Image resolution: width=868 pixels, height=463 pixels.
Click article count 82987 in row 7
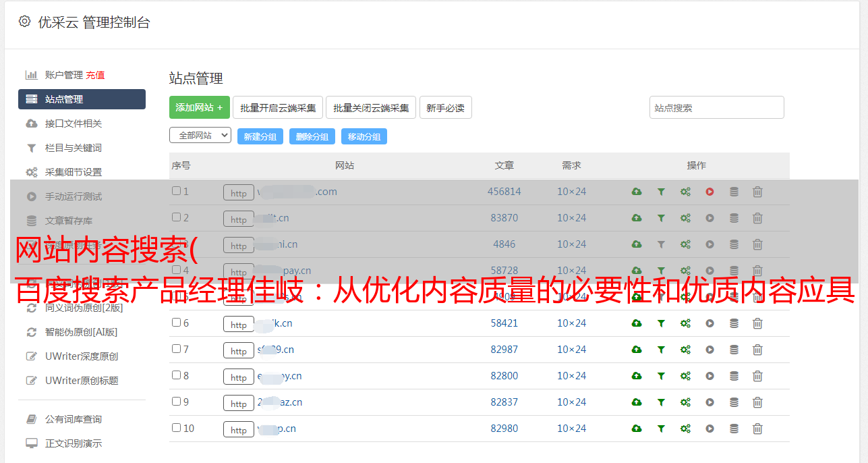pyautogui.click(x=504, y=350)
